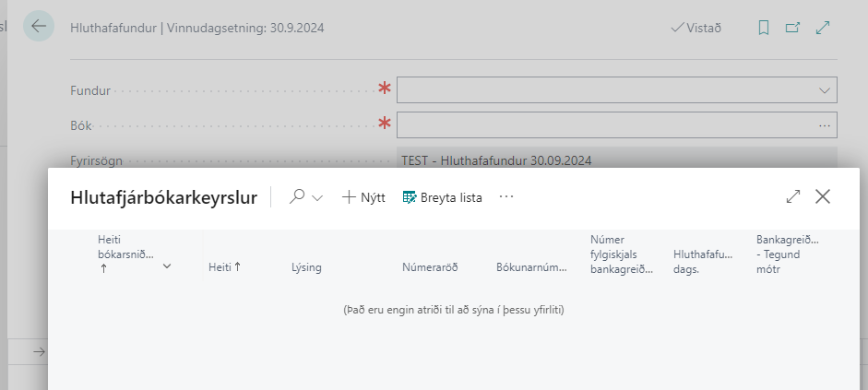Click the Bók field ellipsis lookup
The height and width of the screenshot is (390, 868).
click(x=824, y=124)
